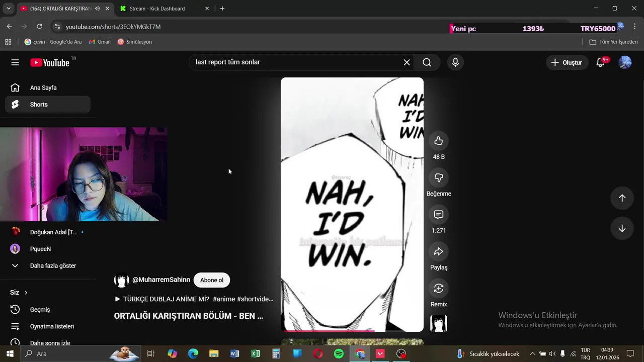Open the 04:39 clock and calendar

point(607,353)
